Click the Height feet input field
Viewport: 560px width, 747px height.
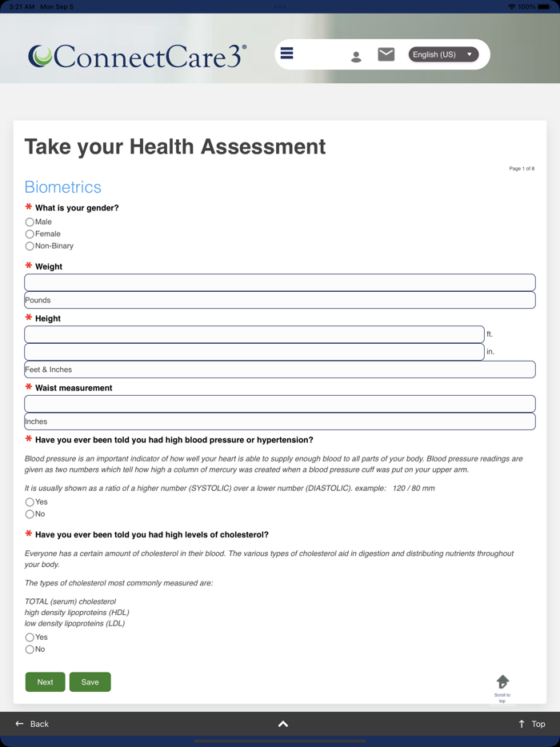tap(253, 334)
